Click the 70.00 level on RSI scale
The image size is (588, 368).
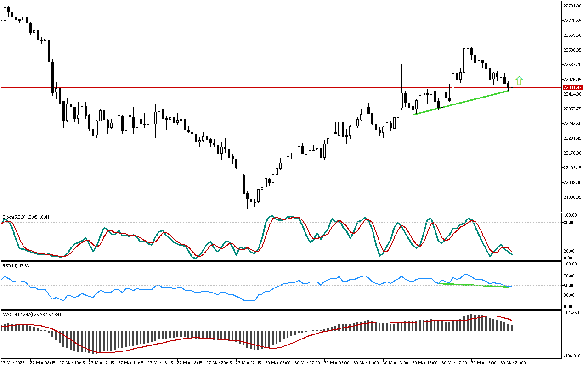coord(570,276)
